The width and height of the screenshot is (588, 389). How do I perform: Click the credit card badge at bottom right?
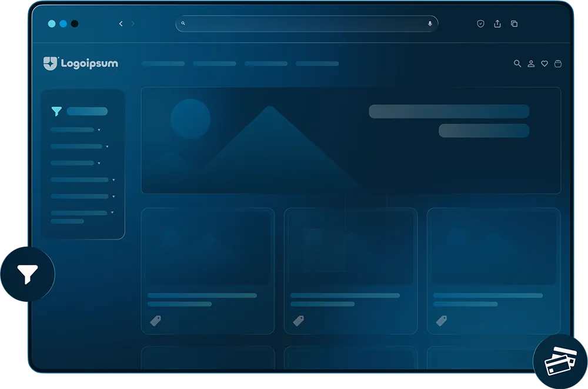coord(560,360)
